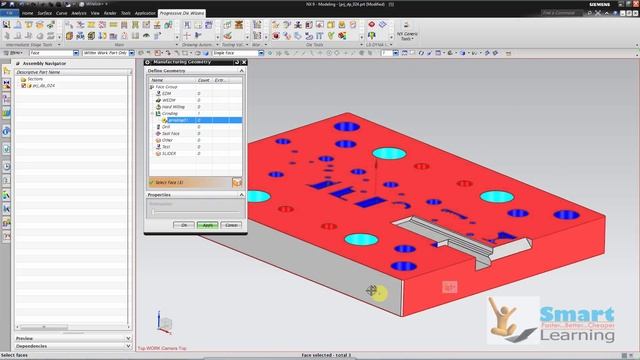Click the green check Die Tools icon

pyautogui.click(x=331, y=36)
